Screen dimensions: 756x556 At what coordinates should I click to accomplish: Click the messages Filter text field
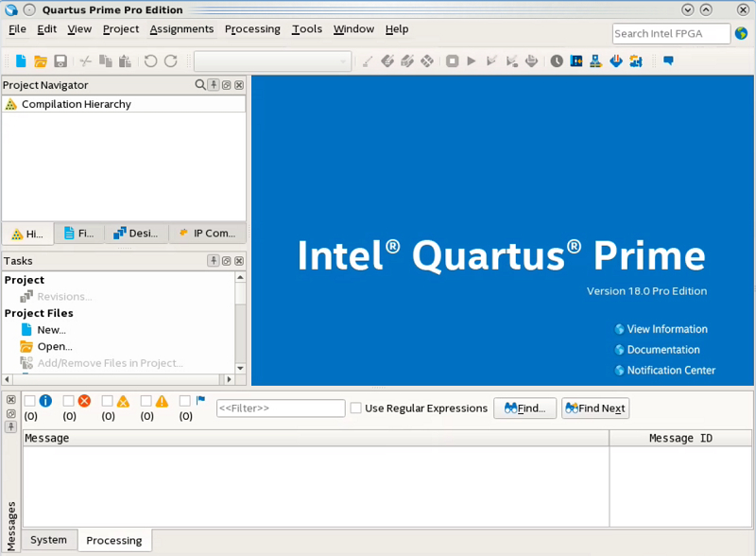tap(281, 408)
